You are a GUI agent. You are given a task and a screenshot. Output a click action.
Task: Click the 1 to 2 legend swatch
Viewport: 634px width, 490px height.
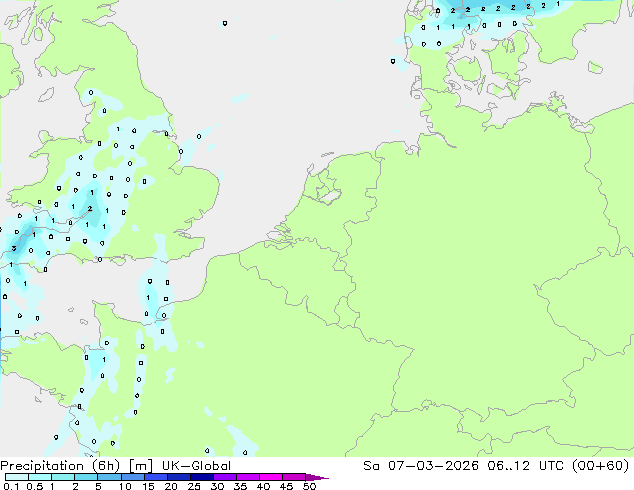[63, 477]
